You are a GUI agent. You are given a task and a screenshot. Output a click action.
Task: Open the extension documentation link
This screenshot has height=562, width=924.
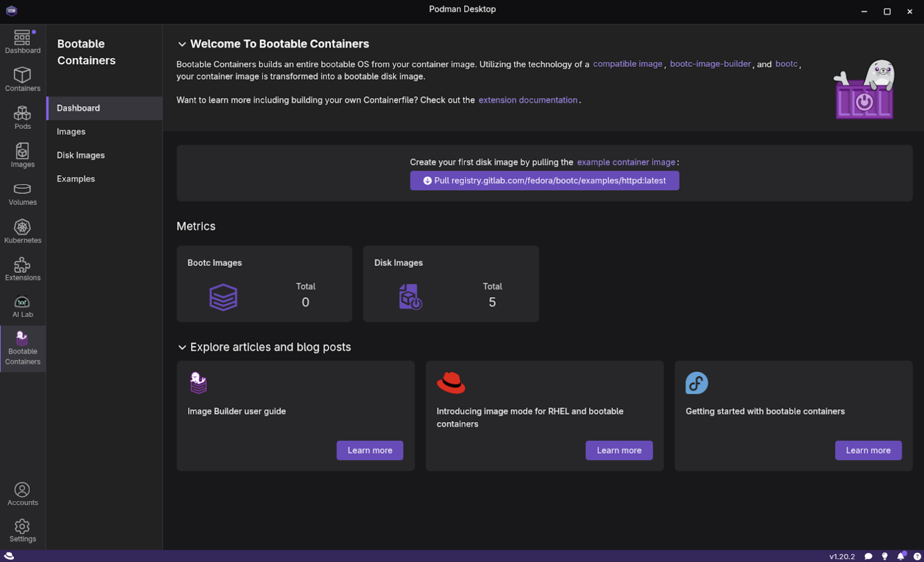point(528,100)
